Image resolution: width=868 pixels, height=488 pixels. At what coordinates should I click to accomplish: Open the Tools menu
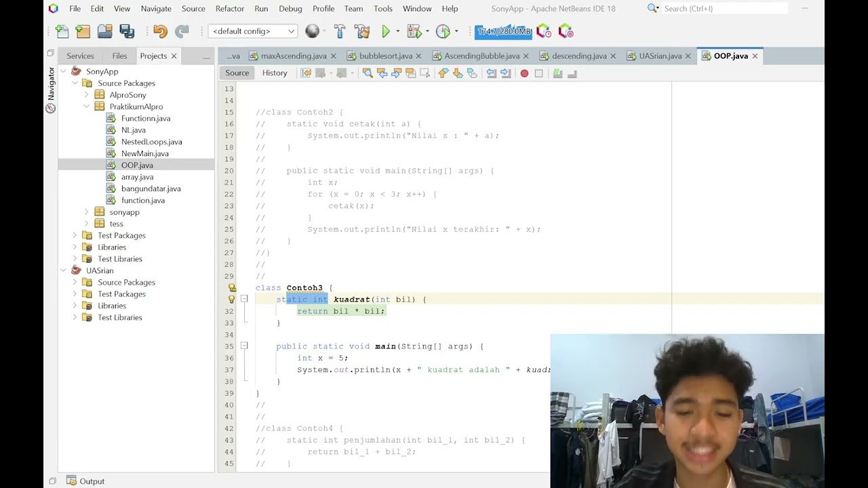[383, 8]
